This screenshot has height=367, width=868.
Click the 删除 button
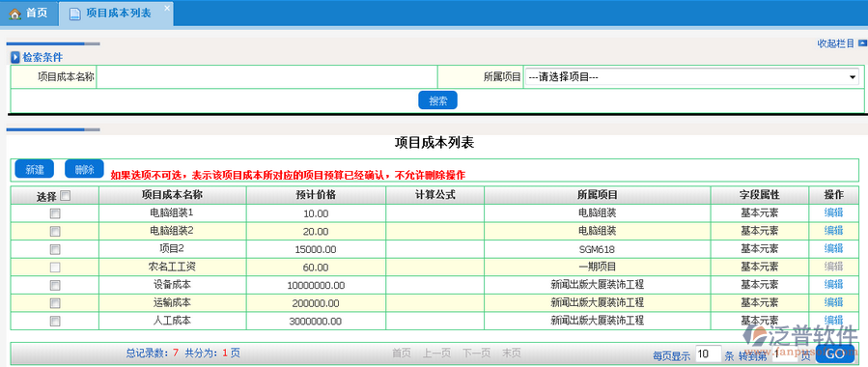click(84, 169)
